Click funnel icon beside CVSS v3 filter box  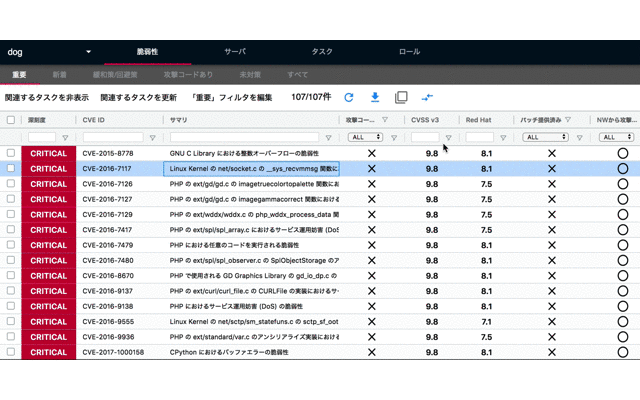tap(448, 138)
